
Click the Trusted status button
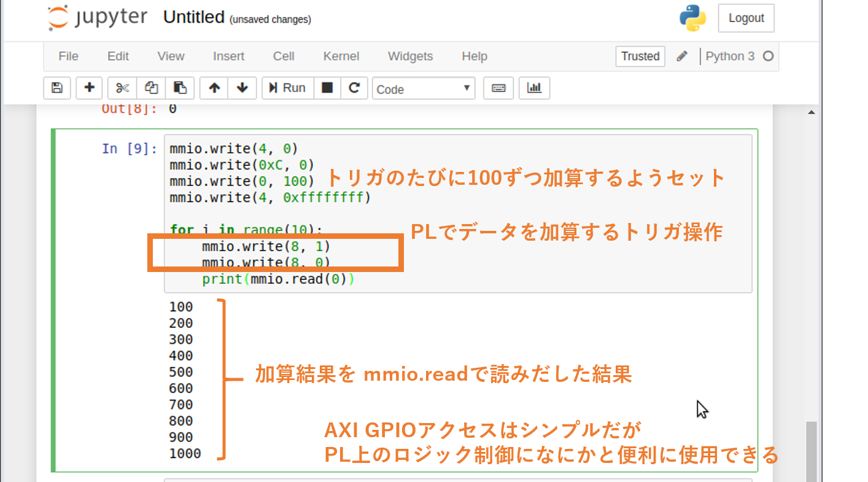click(640, 56)
